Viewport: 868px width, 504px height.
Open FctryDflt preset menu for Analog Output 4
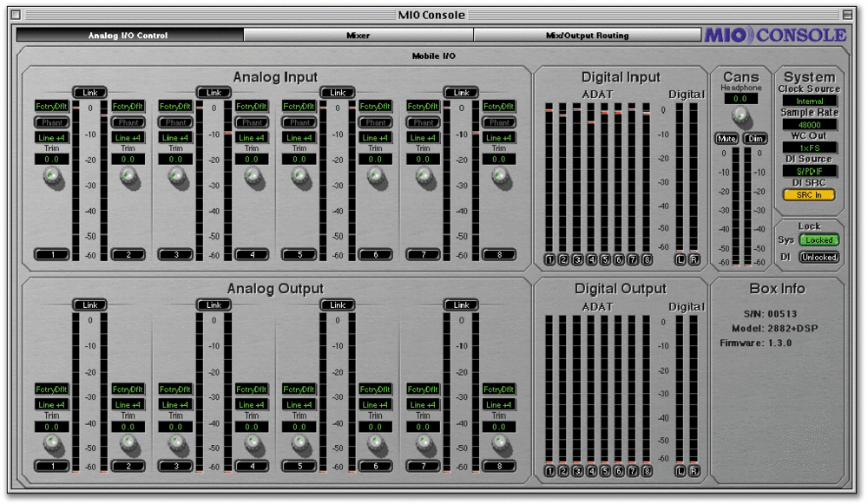pos(252,389)
